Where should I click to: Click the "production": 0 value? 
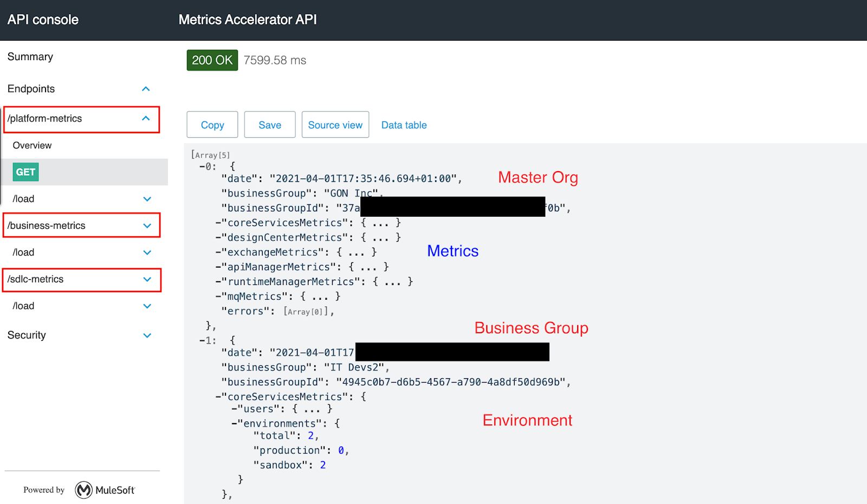pos(341,450)
